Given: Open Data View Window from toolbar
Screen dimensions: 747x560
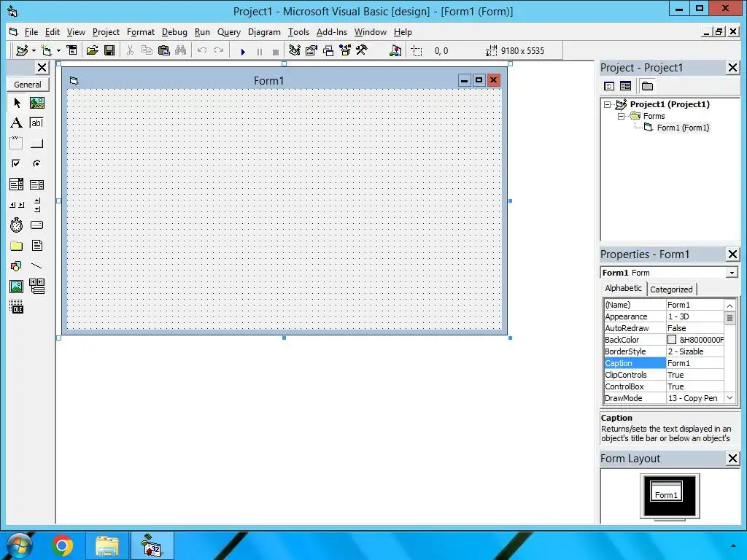Looking at the screenshot, I should tap(395, 50).
